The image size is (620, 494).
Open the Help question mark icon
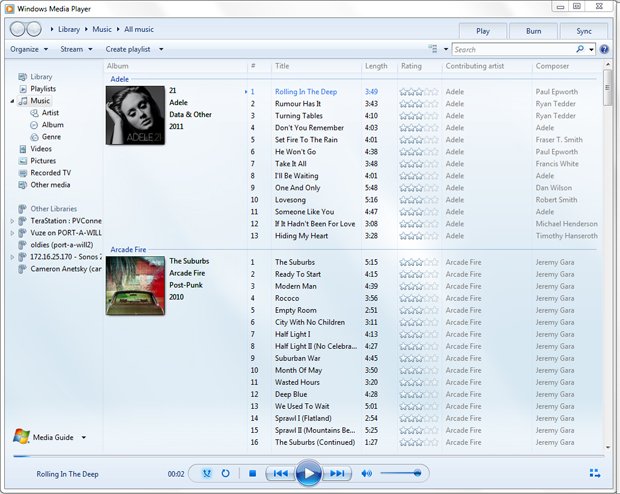pos(604,49)
